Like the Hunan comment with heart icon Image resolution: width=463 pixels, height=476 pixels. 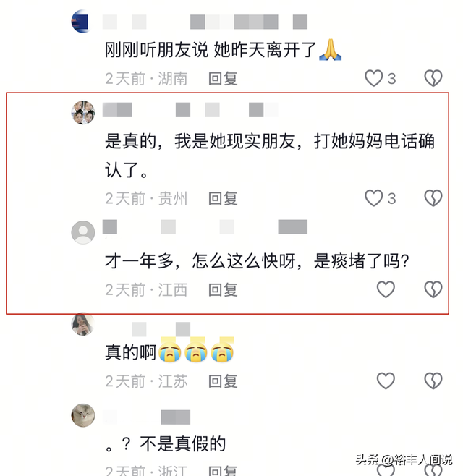point(373,78)
